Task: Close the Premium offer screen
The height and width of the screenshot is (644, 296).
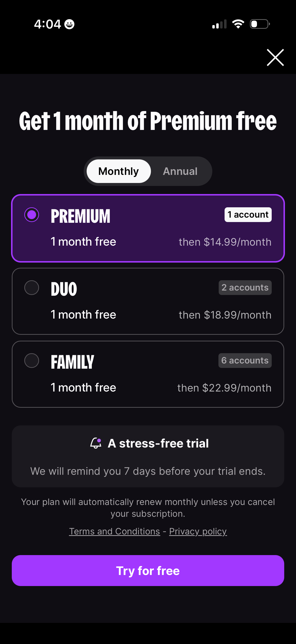Action: click(275, 57)
